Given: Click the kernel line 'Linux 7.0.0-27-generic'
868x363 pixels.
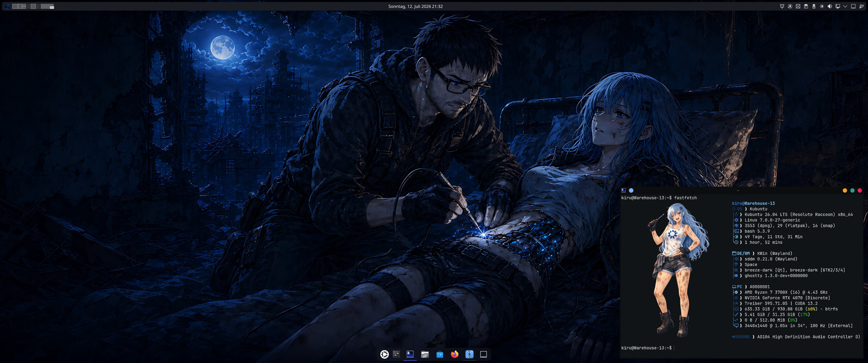Looking at the screenshot, I should (772, 220).
